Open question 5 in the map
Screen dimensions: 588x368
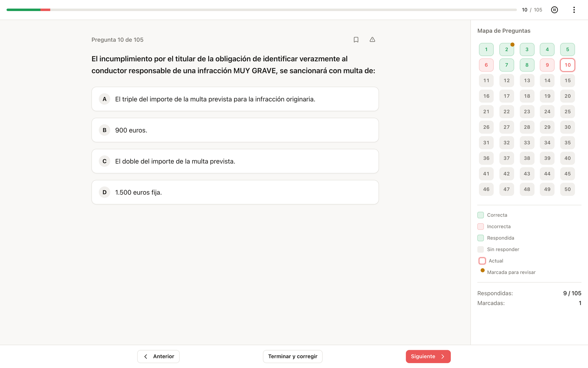tap(567, 49)
